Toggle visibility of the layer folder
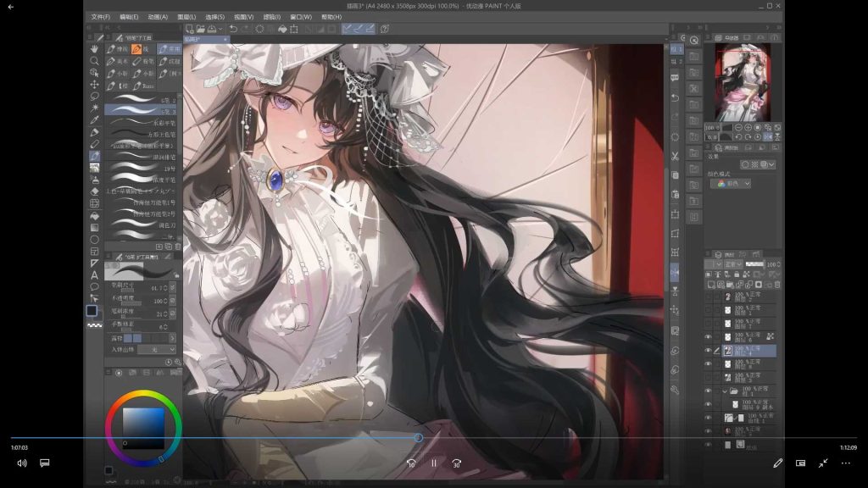This screenshot has width=868, height=488. point(709,391)
